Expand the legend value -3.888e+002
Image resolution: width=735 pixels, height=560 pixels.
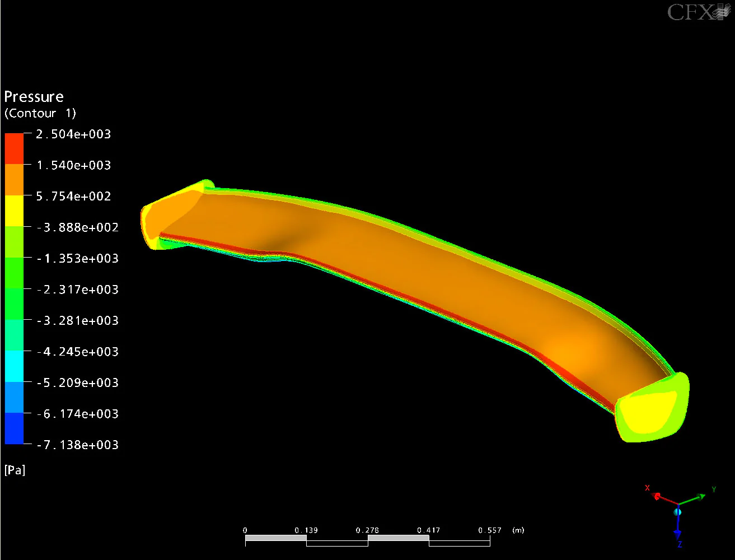point(76,227)
